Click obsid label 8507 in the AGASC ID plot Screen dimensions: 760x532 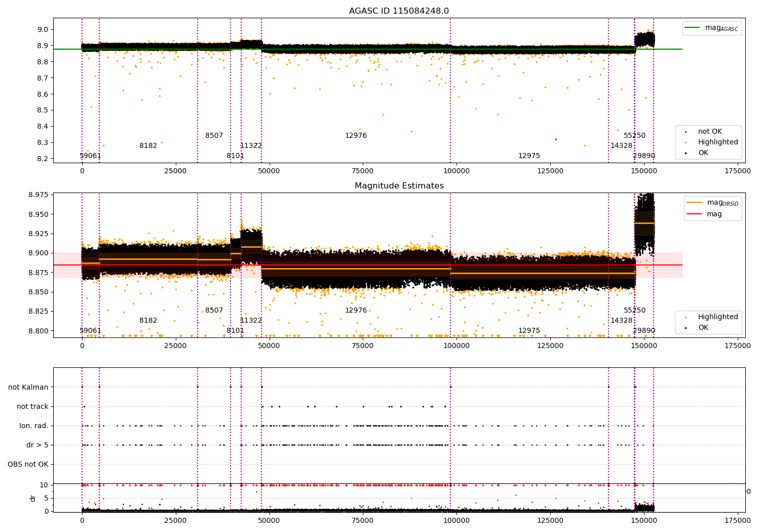pos(214,136)
